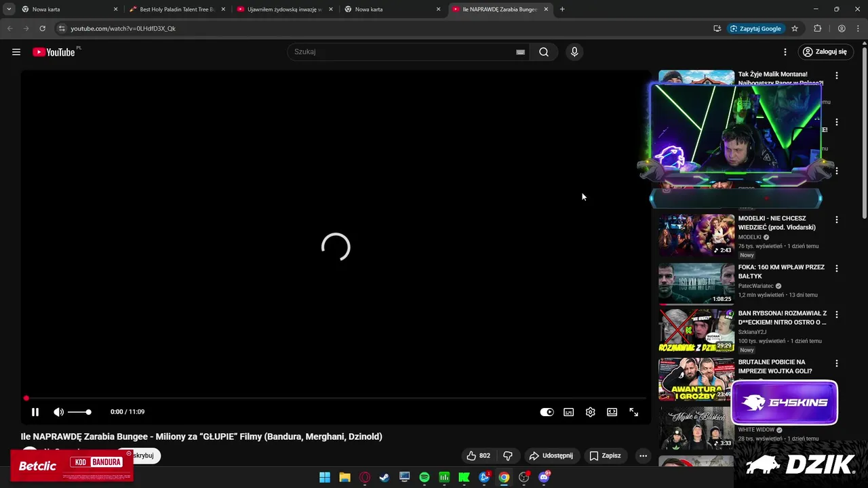Save the video with Zapisz

(x=605, y=455)
